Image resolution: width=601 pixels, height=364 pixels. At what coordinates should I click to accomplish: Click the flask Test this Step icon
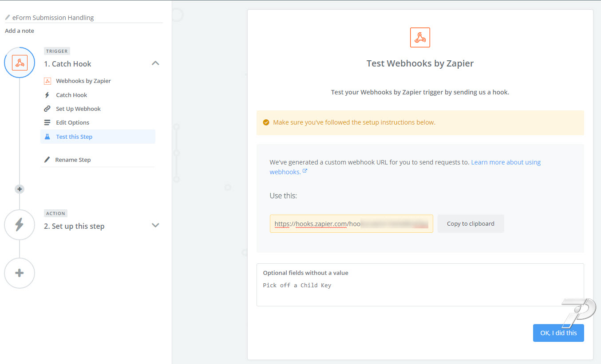[x=47, y=137]
